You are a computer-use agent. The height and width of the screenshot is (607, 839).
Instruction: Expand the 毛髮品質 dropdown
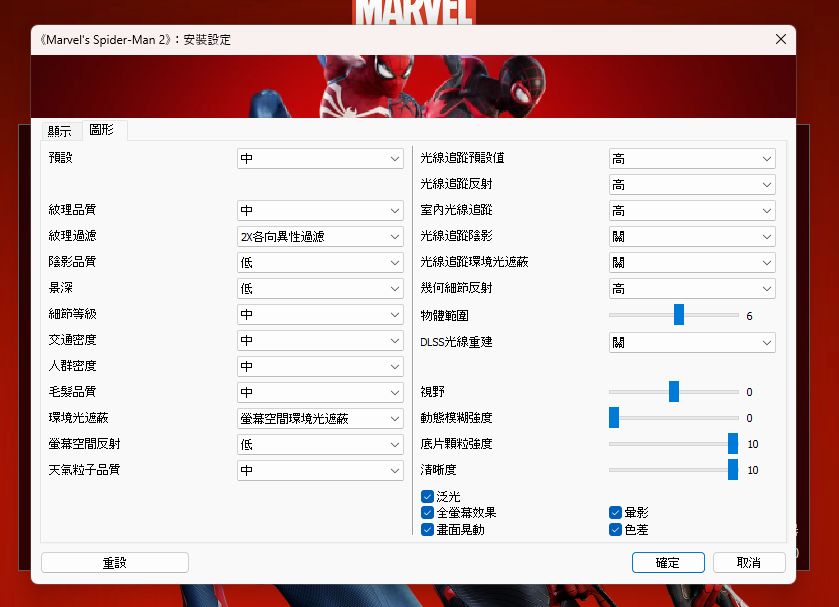(320, 392)
